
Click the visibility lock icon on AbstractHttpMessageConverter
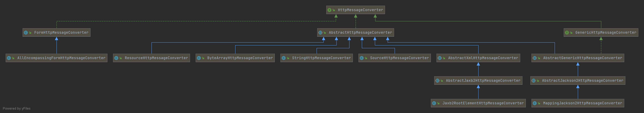325,33
